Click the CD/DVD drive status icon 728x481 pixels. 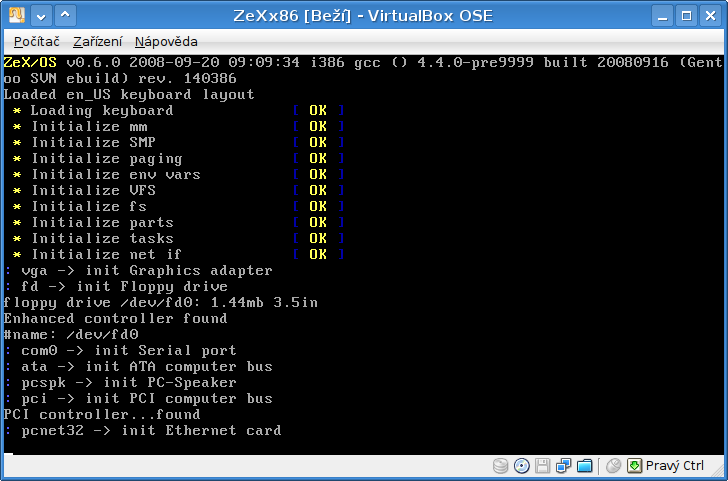point(522,466)
